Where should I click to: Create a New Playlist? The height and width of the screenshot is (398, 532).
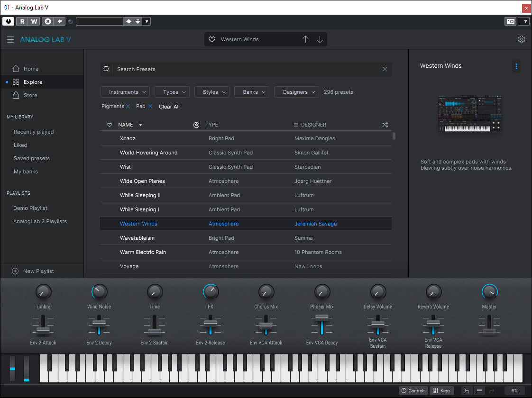pyautogui.click(x=38, y=271)
